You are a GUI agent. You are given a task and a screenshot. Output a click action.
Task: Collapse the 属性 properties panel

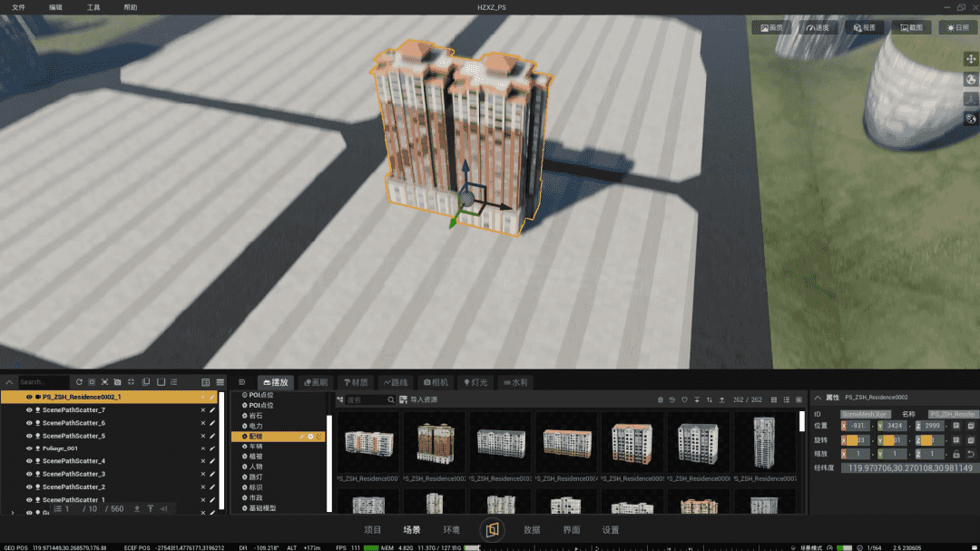[818, 398]
